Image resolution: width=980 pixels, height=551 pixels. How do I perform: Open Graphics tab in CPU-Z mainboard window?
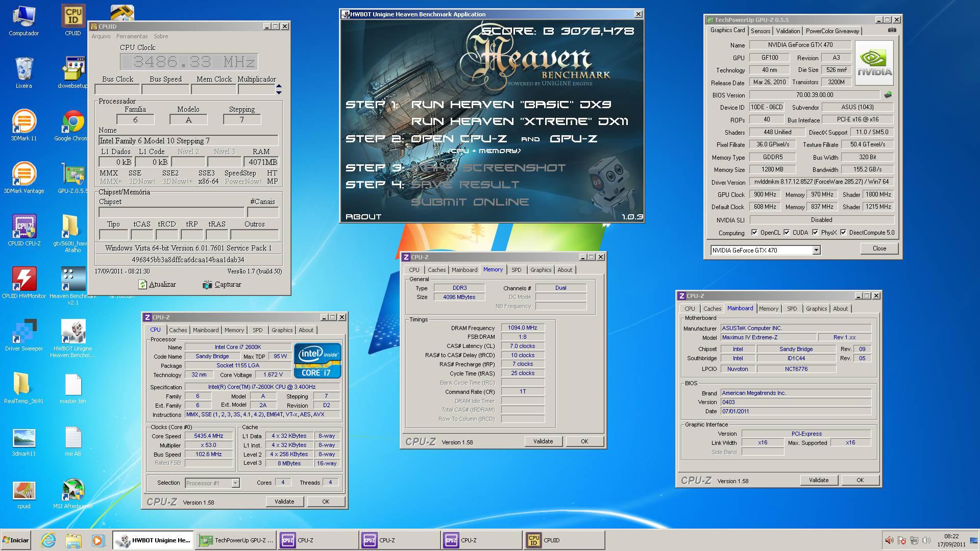pos(816,309)
